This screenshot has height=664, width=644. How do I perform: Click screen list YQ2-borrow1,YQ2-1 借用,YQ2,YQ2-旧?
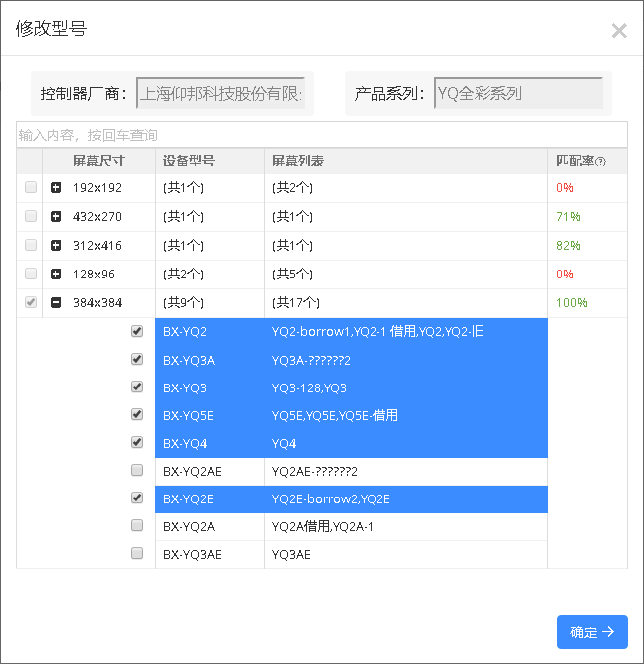click(378, 332)
